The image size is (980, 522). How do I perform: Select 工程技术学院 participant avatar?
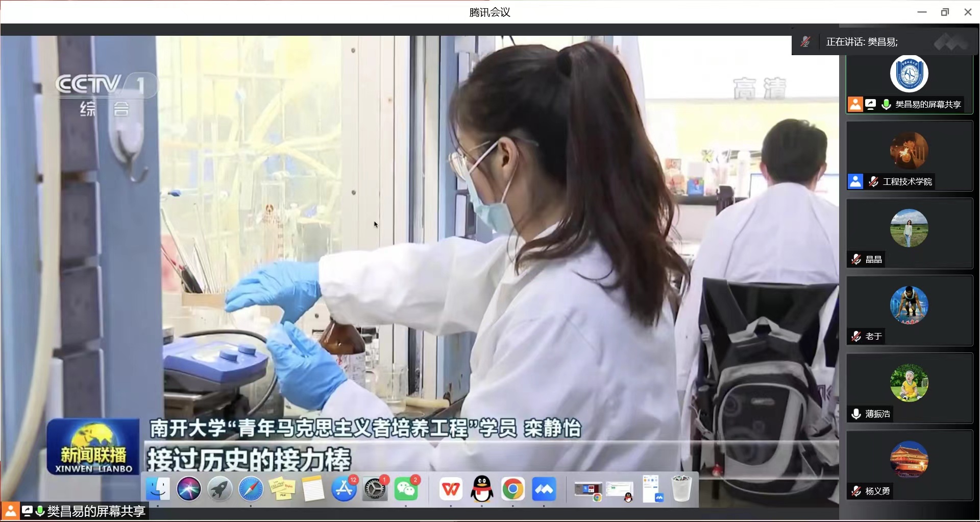pyautogui.click(x=909, y=151)
